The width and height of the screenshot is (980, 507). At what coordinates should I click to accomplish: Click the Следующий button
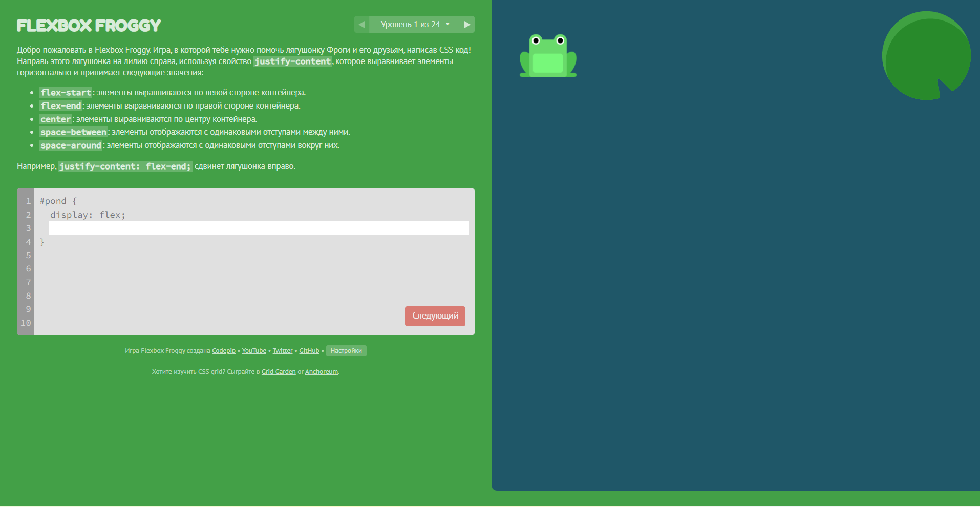(435, 316)
